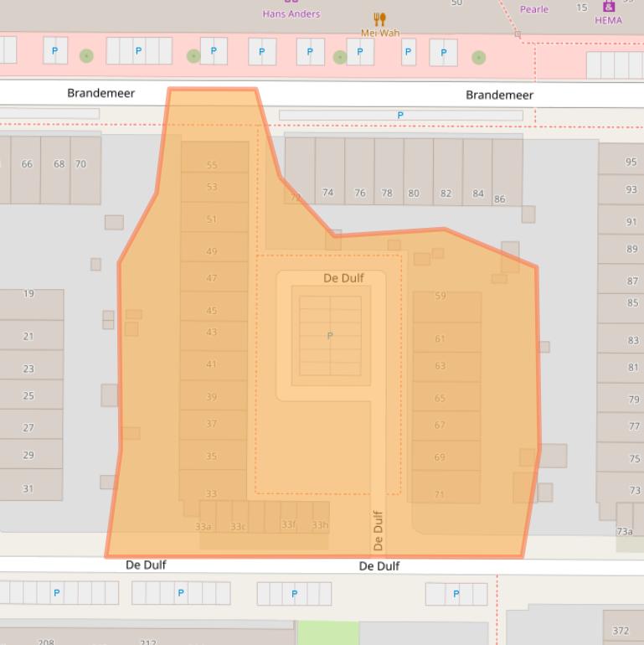Screen dimensions: 644x645
Task: Select building number 55
Action: tap(212, 165)
